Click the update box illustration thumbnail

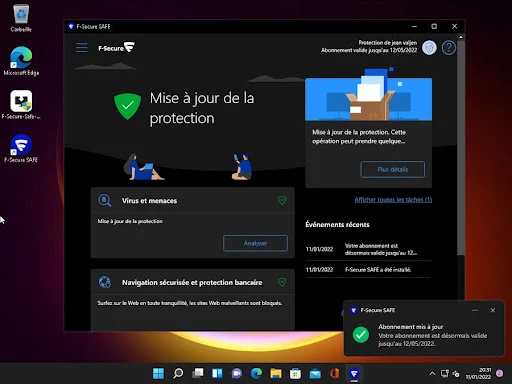[x=369, y=95]
